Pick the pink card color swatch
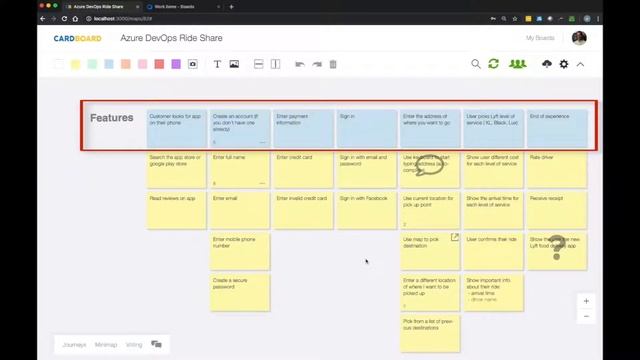This screenshot has height=360, width=640. pos(142,64)
